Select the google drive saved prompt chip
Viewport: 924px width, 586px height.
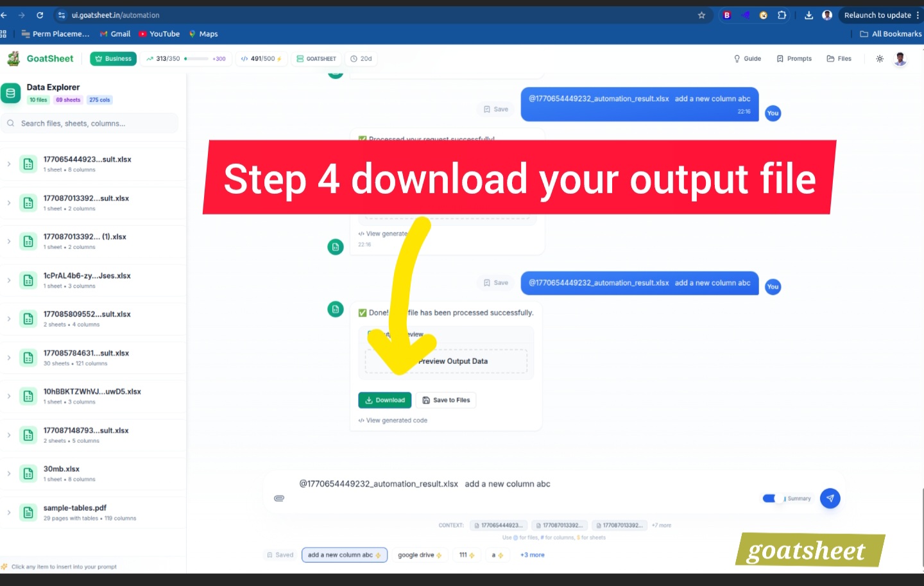click(x=420, y=555)
